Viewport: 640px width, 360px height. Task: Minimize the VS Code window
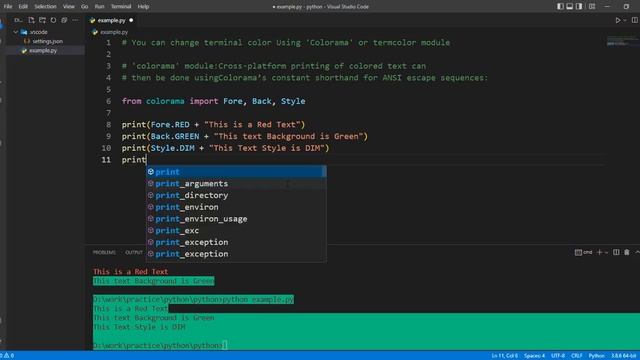[607, 7]
